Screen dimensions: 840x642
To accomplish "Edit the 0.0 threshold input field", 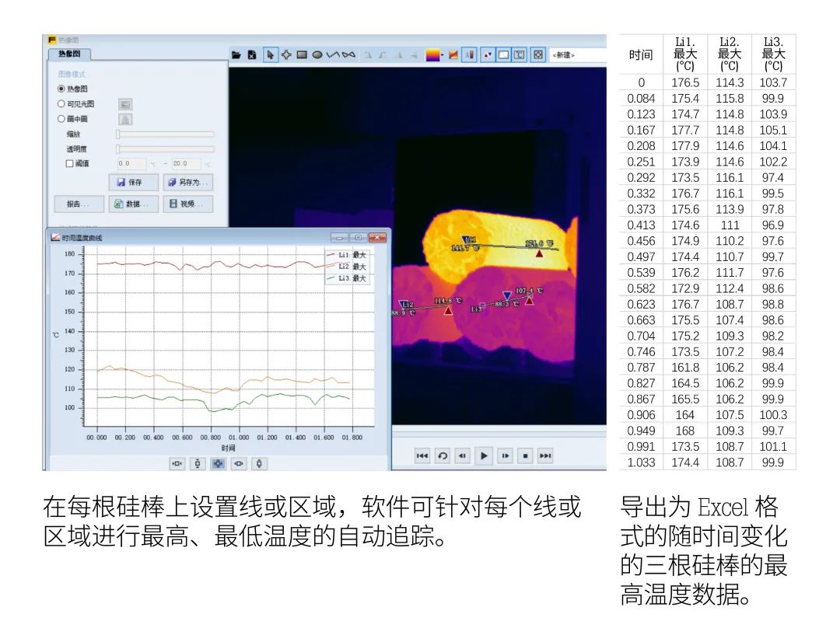I will coord(131,163).
